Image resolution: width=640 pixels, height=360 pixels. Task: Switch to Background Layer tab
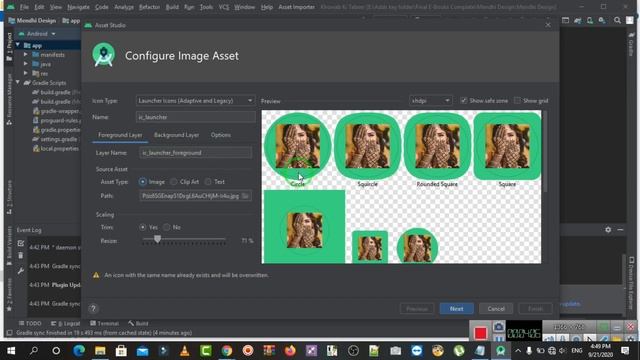tap(176, 135)
